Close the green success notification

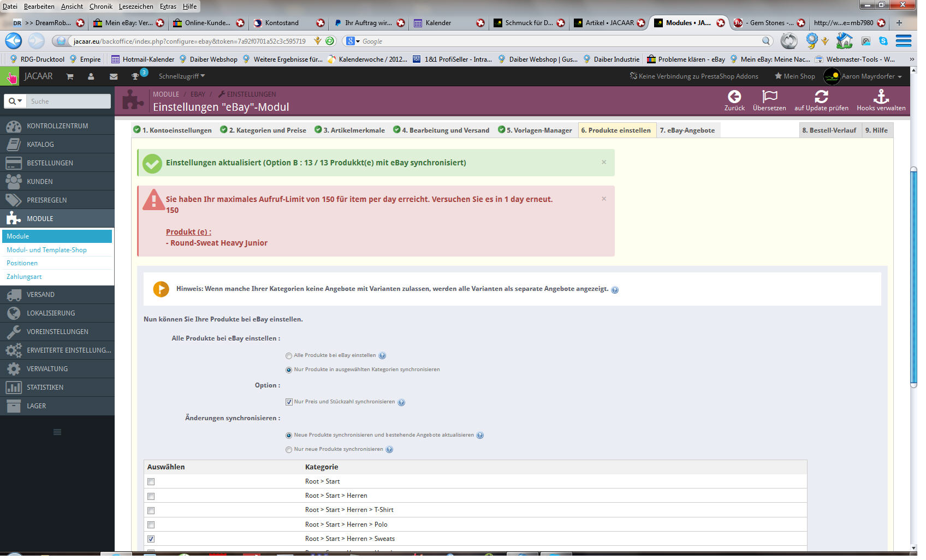[x=604, y=162]
